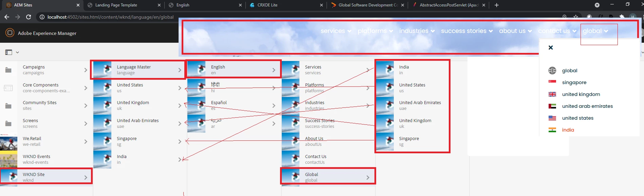Open the tab search dropdown icon
Image resolution: width=644 pixels, height=196 pixels.
(597, 5)
